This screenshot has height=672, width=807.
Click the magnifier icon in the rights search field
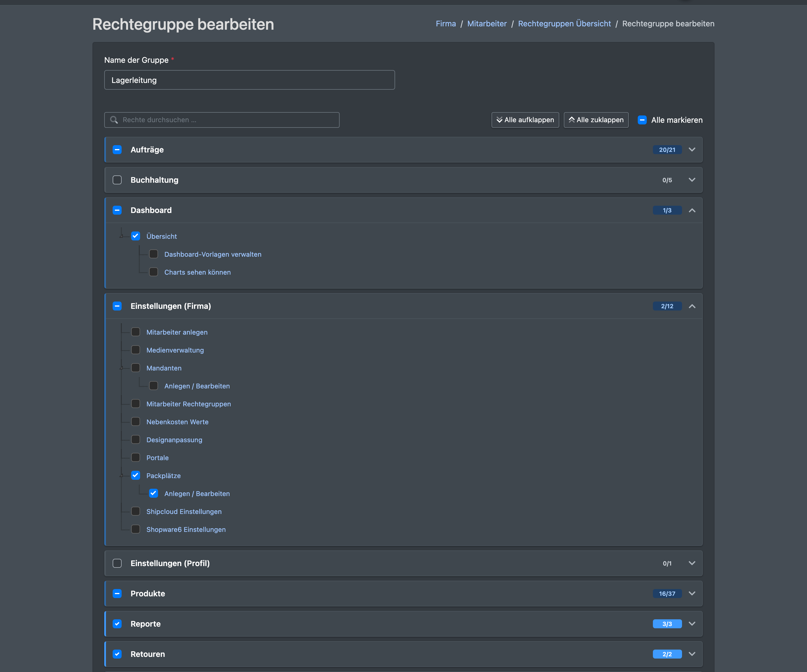point(114,120)
